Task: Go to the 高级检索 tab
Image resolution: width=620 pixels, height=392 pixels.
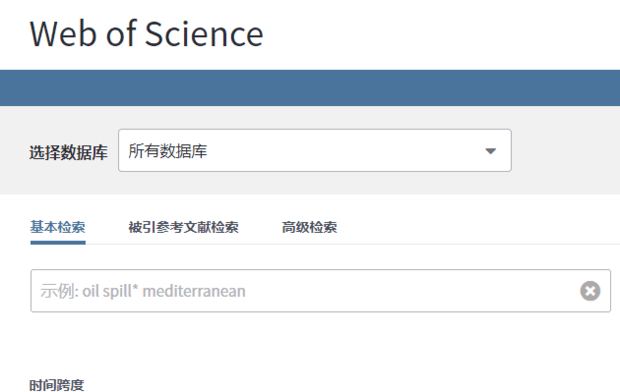Action: 309,227
